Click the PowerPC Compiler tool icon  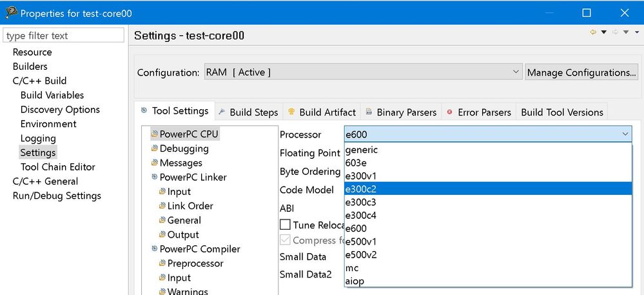pyautogui.click(x=155, y=249)
